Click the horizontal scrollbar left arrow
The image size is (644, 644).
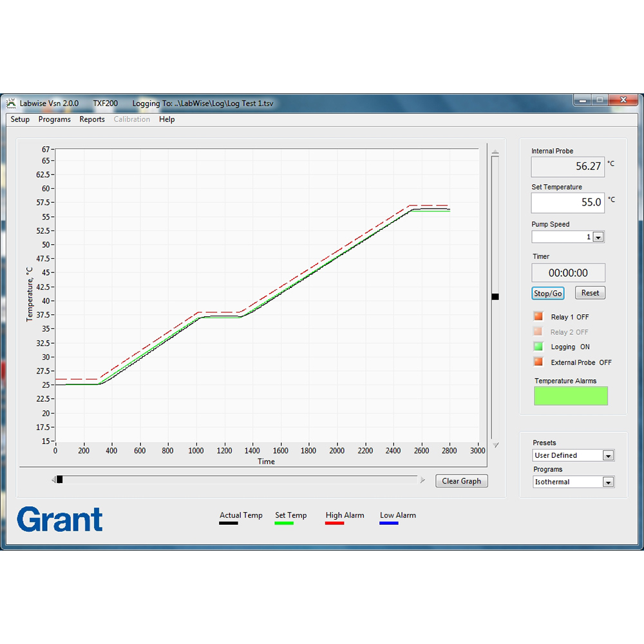[53, 480]
